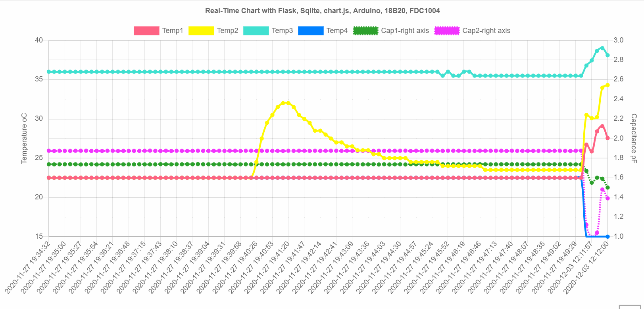Click timestamp label 2020-11-27 19:46:46

(459, 267)
